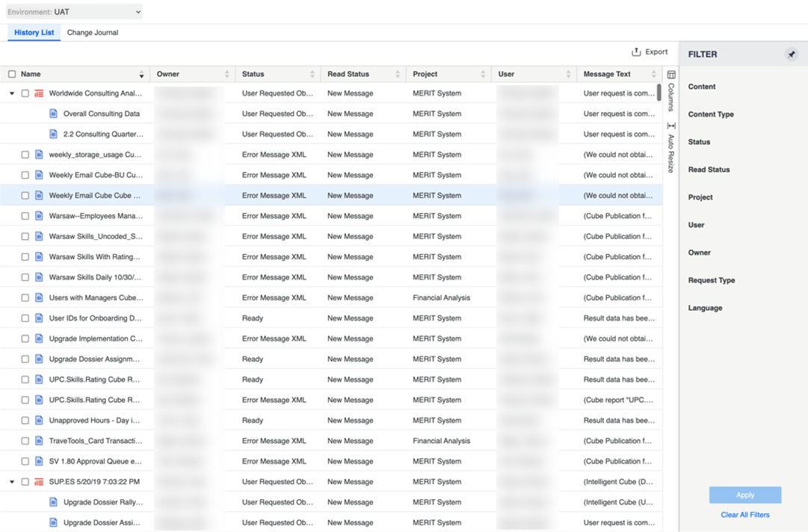Toggle the select-all checkbox in Name header
Image resolution: width=808 pixels, height=532 pixels.
pyautogui.click(x=12, y=75)
